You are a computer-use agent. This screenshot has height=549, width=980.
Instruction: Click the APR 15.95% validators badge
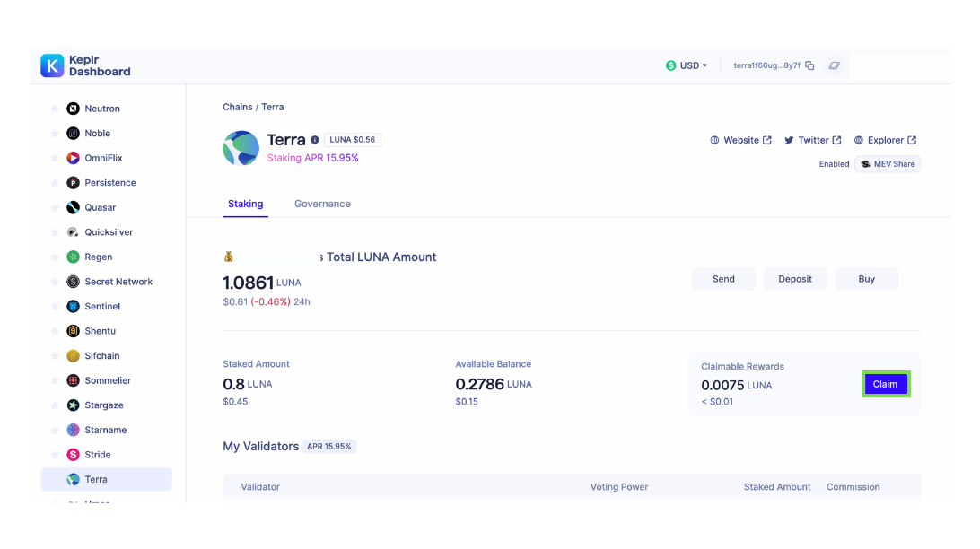coord(328,447)
